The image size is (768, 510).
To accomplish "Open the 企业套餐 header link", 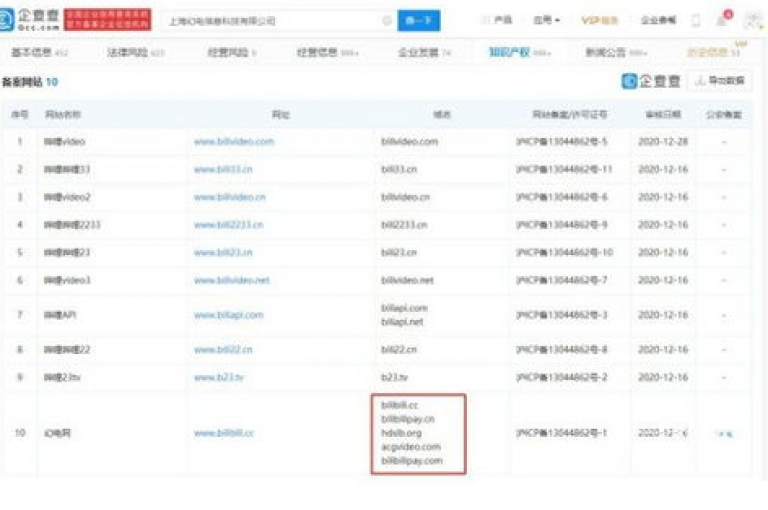I will click(658, 20).
